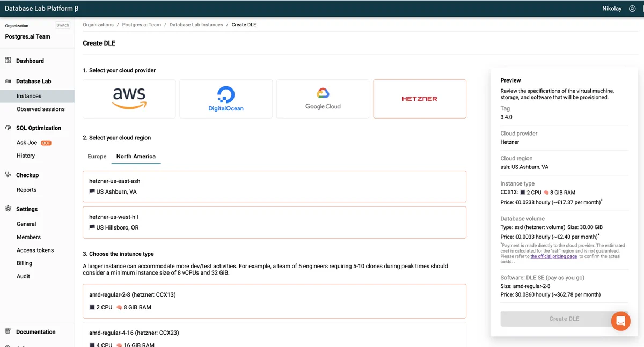Click the Documentation sidebar label

36,332
